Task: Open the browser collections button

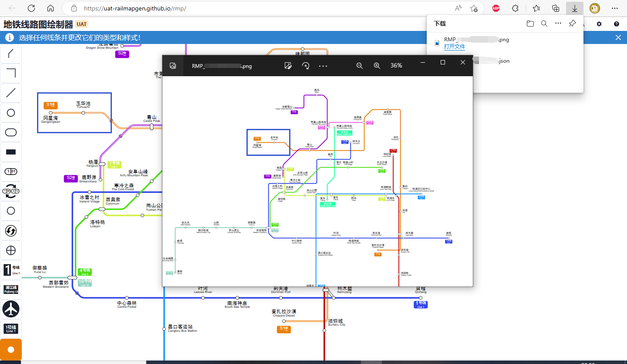Action: click(556, 8)
